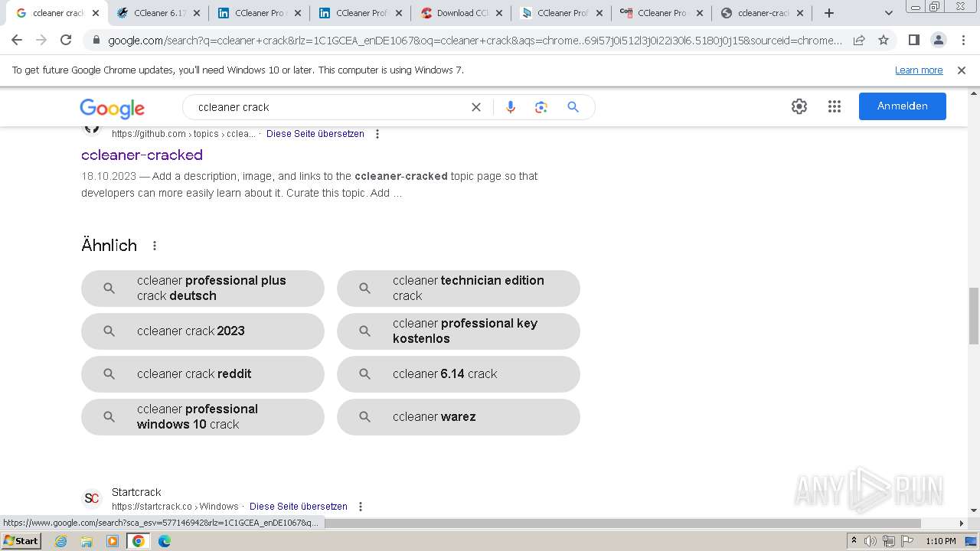Open options for the GitHub result
Viewport: 980px width, 551px height.
click(377, 134)
